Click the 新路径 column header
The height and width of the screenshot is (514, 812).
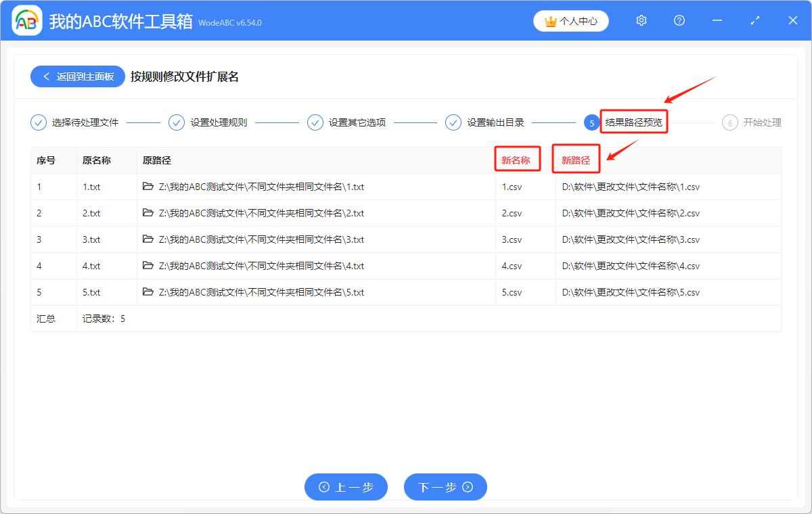tap(576, 160)
